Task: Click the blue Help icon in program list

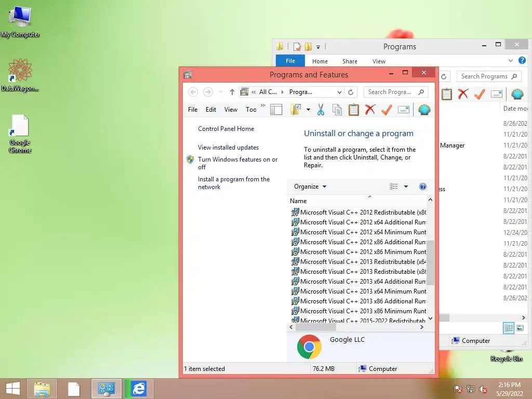Action: point(423,187)
